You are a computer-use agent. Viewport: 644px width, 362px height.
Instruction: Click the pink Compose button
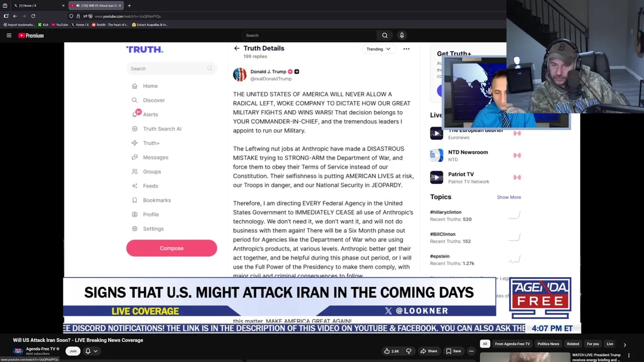pyautogui.click(x=172, y=248)
